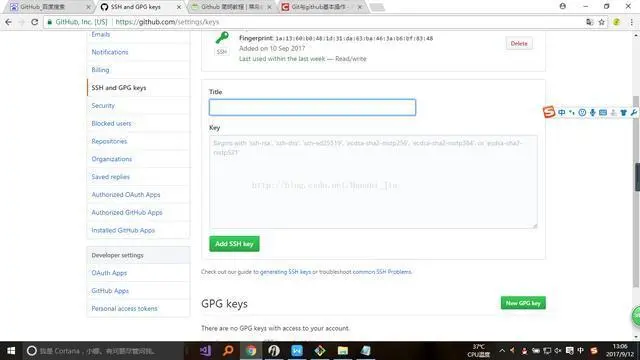Go to Organizations settings

point(112,159)
